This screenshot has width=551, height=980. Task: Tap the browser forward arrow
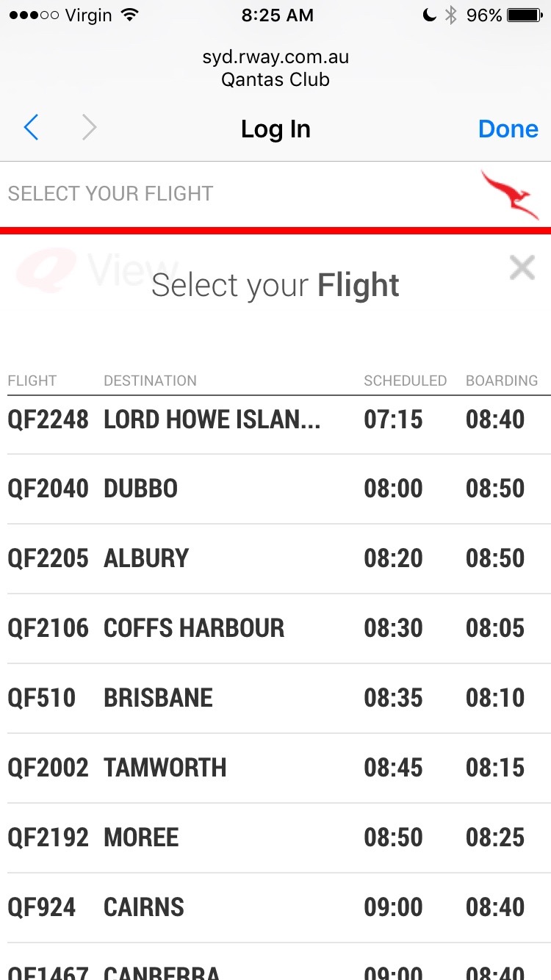[89, 129]
